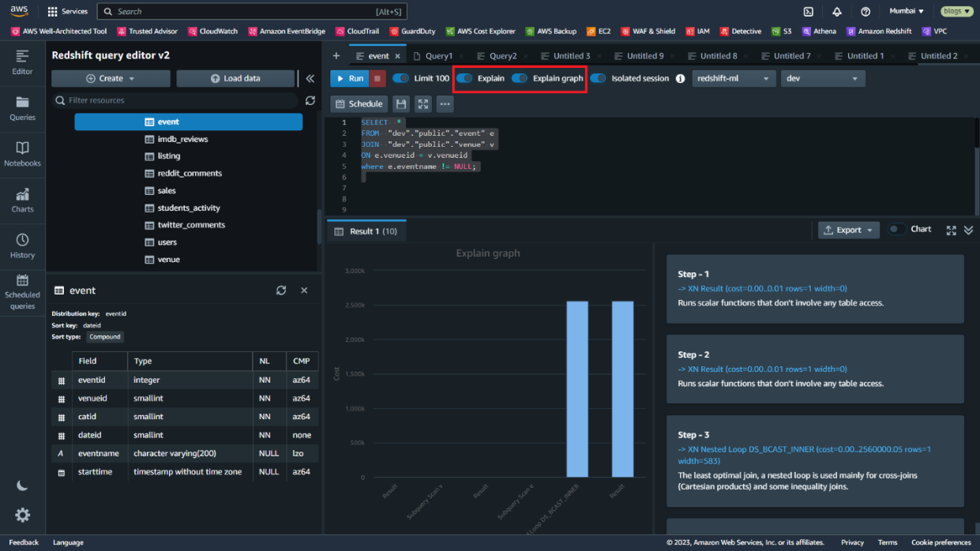Select the Result 1 tab
Screen dimensions: 980x551
(366, 231)
